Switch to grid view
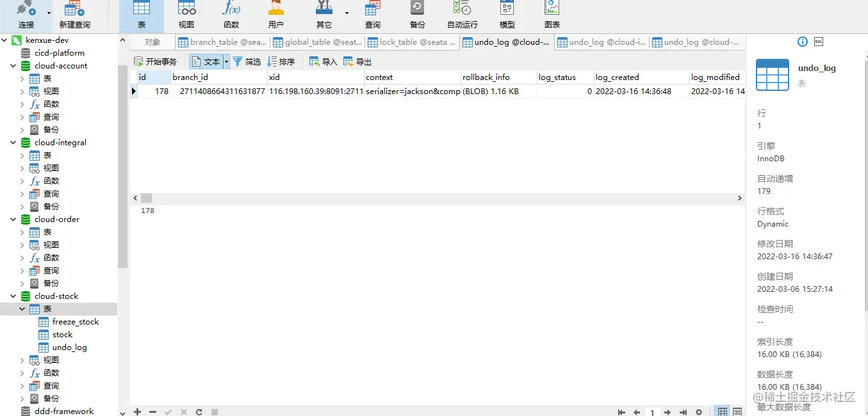This screenshot has height=416, width=868. click(723, 412)
